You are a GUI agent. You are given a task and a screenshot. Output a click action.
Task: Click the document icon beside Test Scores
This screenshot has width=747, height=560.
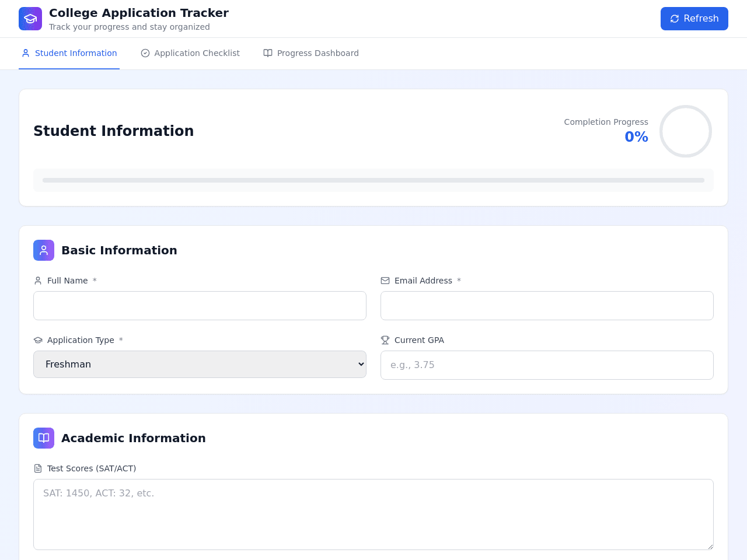[x=38, y=468]
